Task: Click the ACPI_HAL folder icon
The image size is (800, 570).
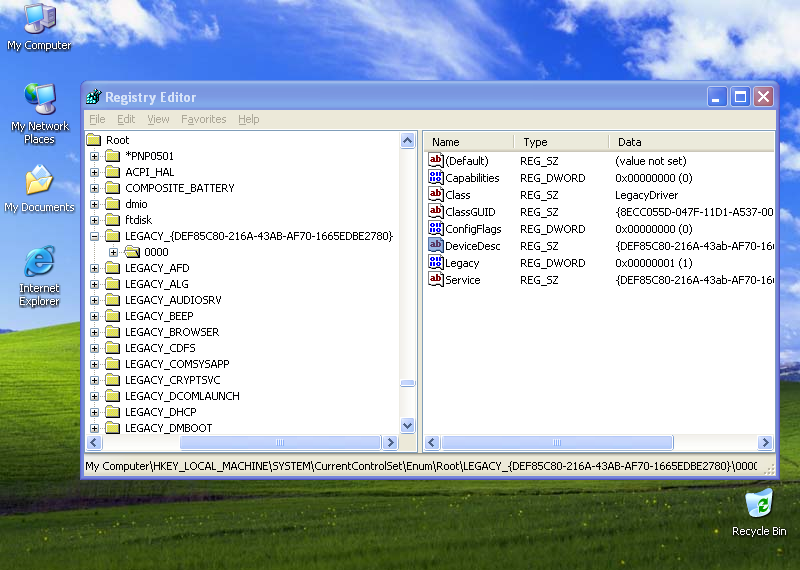Action: (x=112, y=172)
